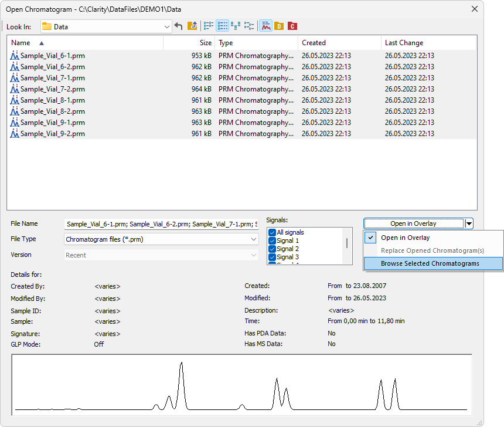This screenshot has width=504, height=427.
Task: Toggle the Signal 1 checkbox
Action: (x=272, y=241)
